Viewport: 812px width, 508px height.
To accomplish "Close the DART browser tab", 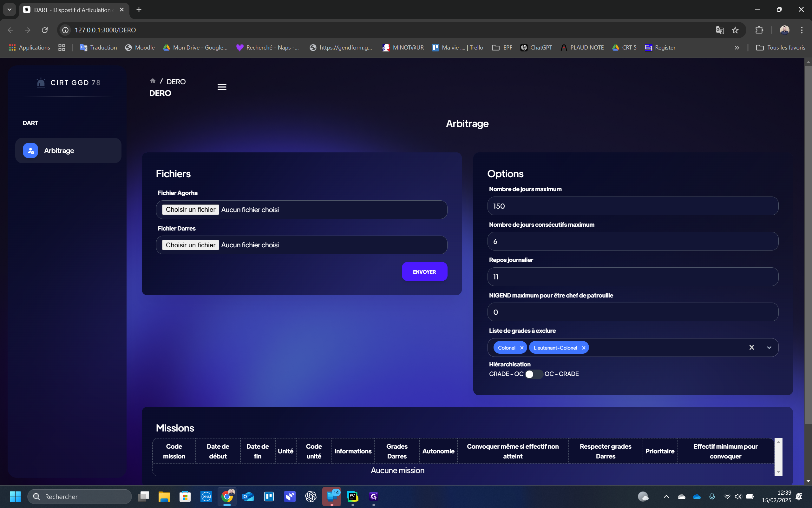I will (x=122, y=10).
